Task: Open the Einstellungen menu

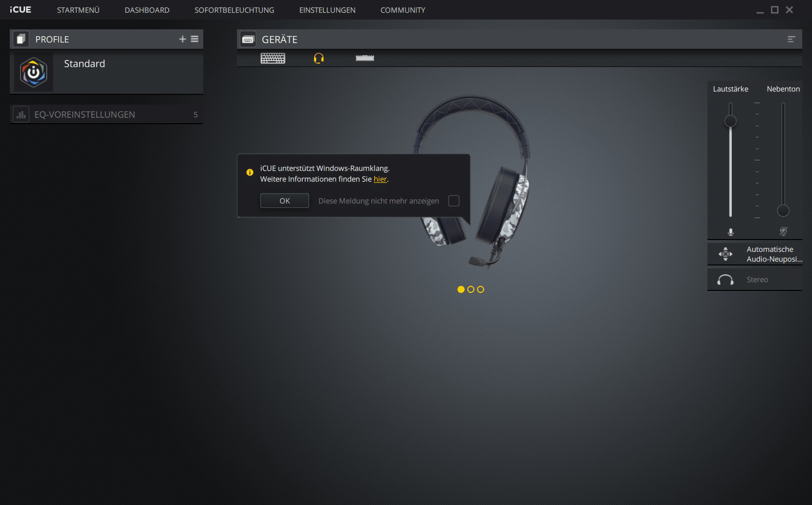Action: tap(327, 10)
